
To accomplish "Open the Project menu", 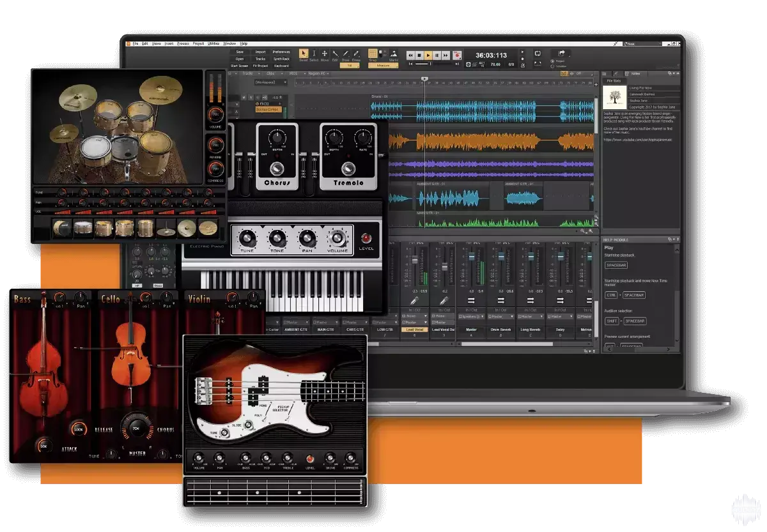I will click(199, 43).
